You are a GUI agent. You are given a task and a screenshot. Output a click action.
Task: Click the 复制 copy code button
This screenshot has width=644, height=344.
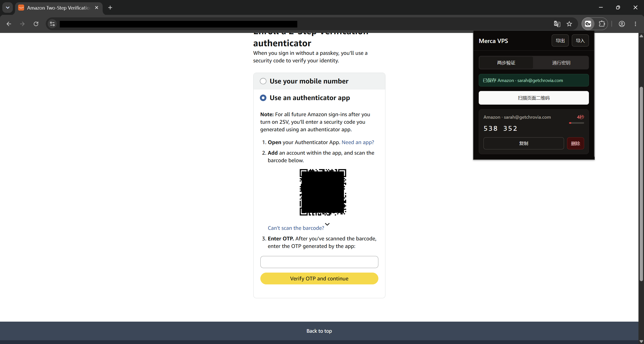point(524,143)
